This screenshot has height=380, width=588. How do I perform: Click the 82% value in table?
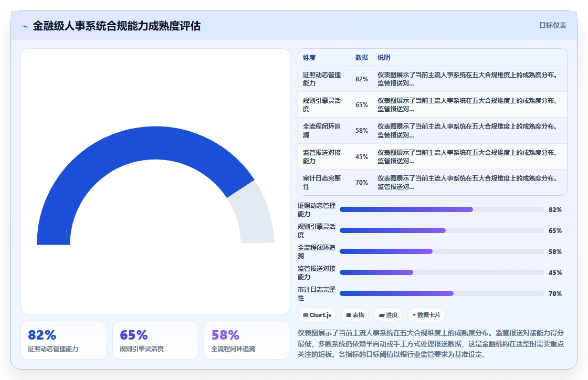362,79
